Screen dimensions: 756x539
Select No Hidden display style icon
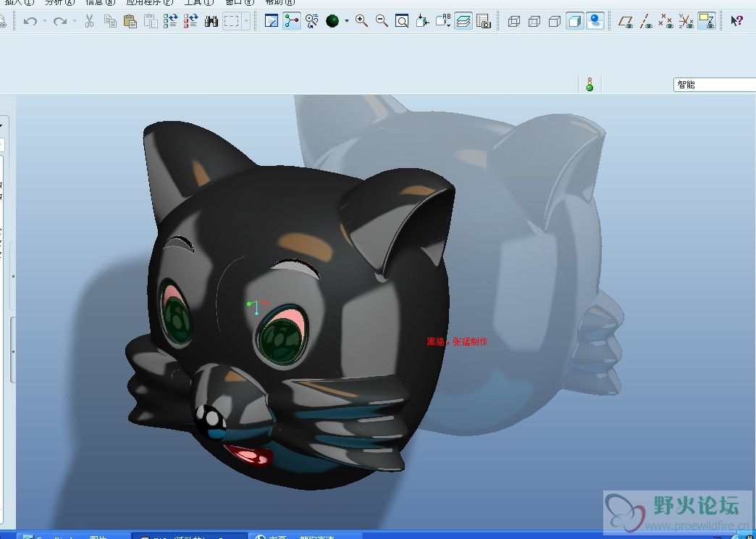555,21
